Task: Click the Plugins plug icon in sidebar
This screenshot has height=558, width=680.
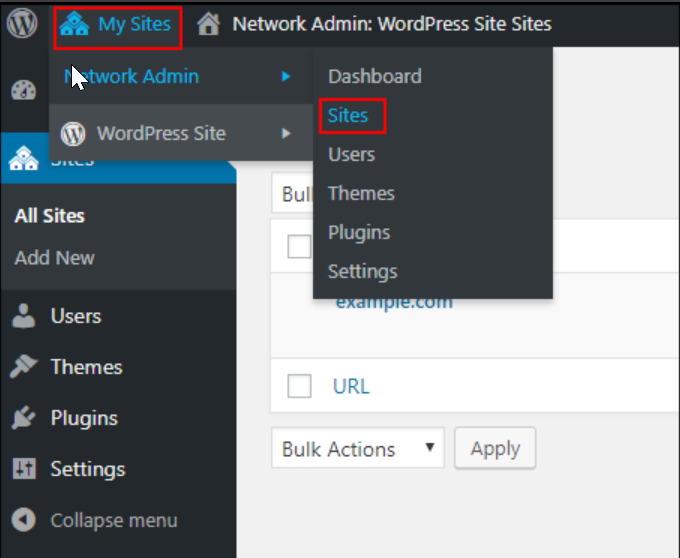Action: [x=23, y=418]
